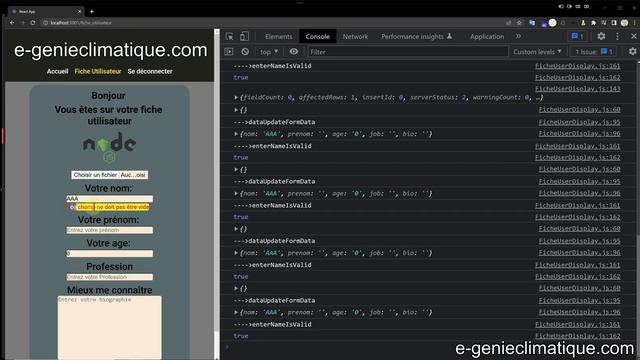Select the inspect element picker icon

tap(230, 37)
